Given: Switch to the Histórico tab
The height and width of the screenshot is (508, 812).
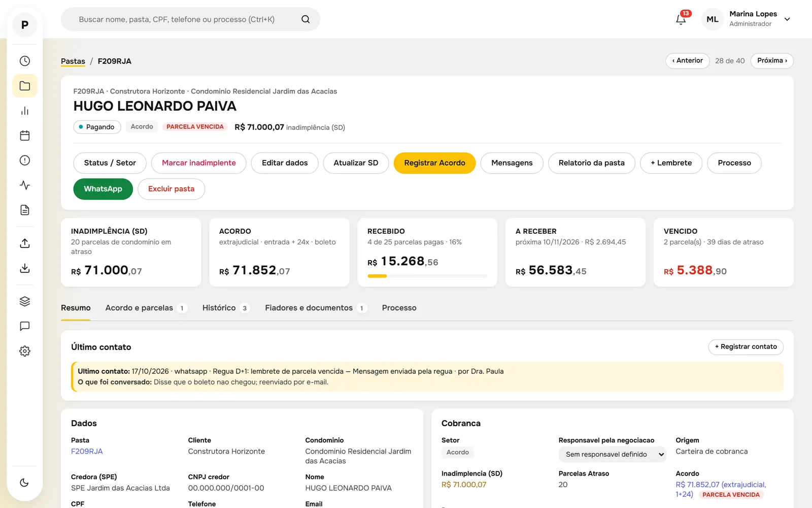Looking at the screenshot, I should tap(226, 308).
